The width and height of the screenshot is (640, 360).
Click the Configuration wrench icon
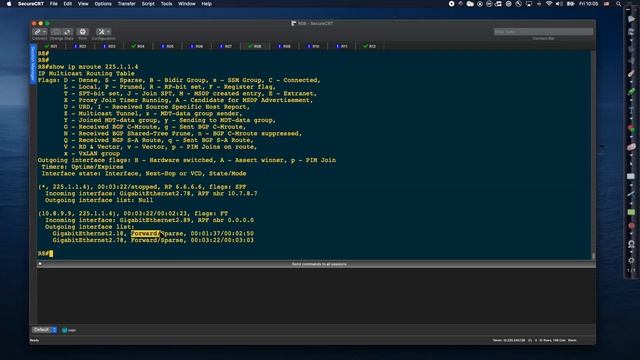[x=101, y=32]
